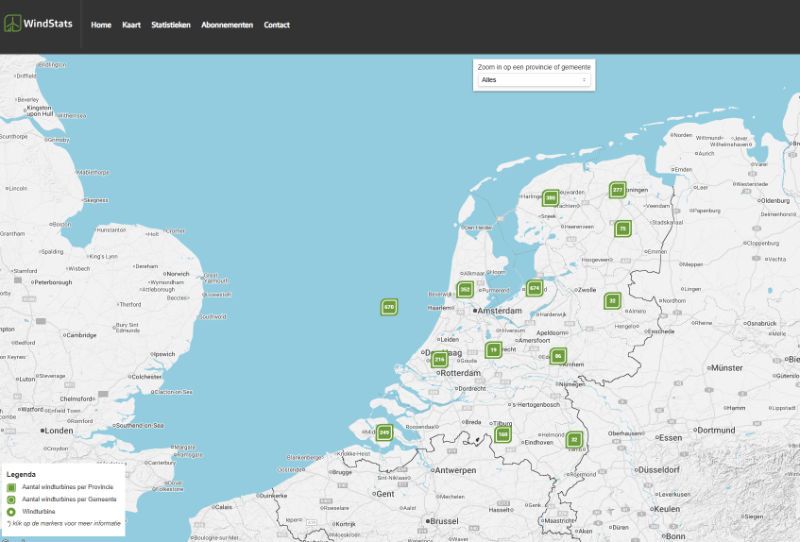The height and width of the screenshot is (542, 800).
Task: Open the Abonnementen menu item
Action: pos(227,25)
